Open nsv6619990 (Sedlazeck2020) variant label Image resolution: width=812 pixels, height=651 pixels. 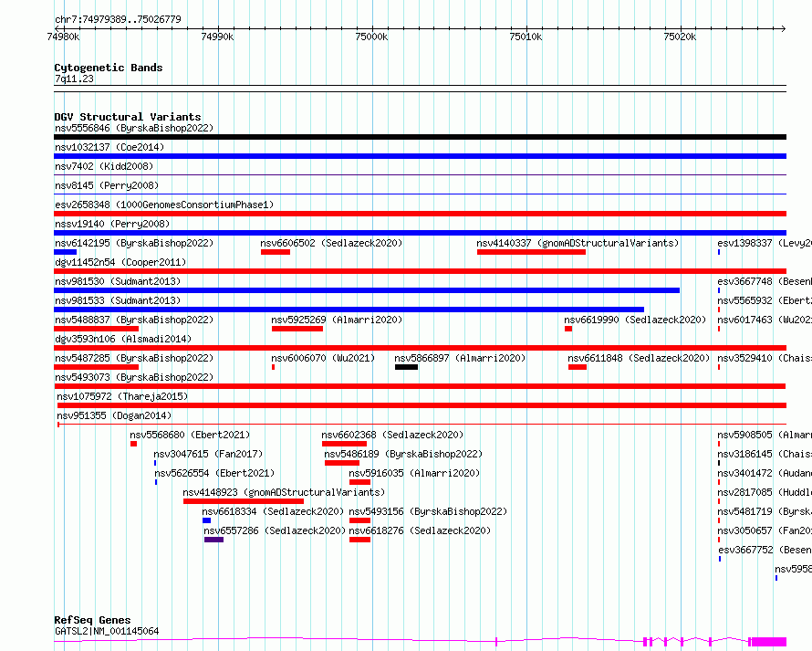[x=635, y=320]
